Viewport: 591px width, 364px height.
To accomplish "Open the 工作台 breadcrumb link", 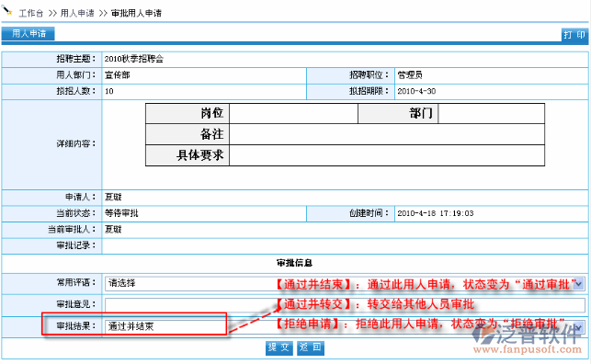I will pyautogui.click(x=31, y=13).
